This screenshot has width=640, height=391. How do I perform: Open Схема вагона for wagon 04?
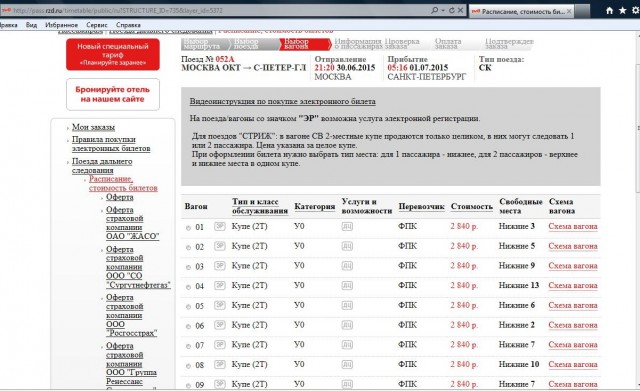point(573,285)
